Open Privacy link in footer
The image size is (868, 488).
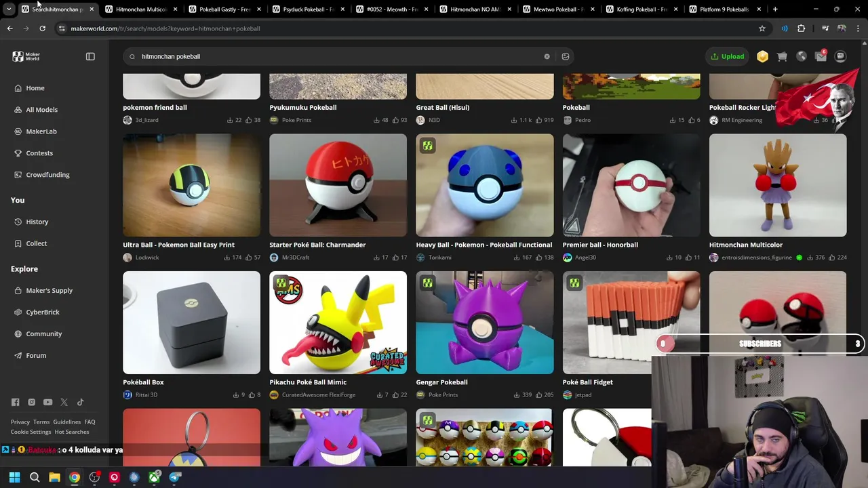tap(20, 422)
